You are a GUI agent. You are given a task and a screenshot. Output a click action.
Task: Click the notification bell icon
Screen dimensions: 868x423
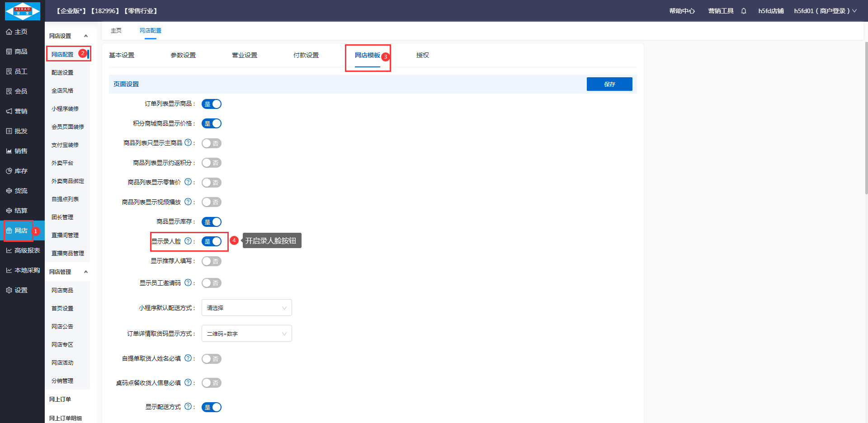pos(744,11)
